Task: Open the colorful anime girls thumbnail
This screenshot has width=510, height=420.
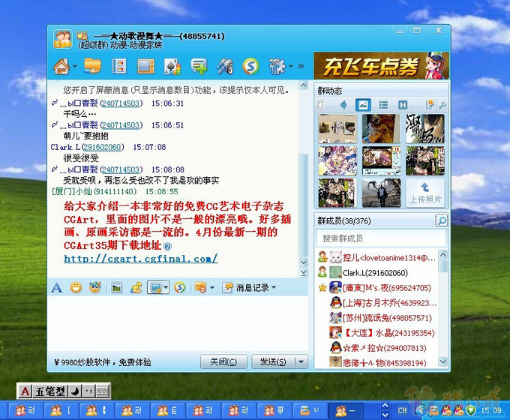Action: pos(337,160)
